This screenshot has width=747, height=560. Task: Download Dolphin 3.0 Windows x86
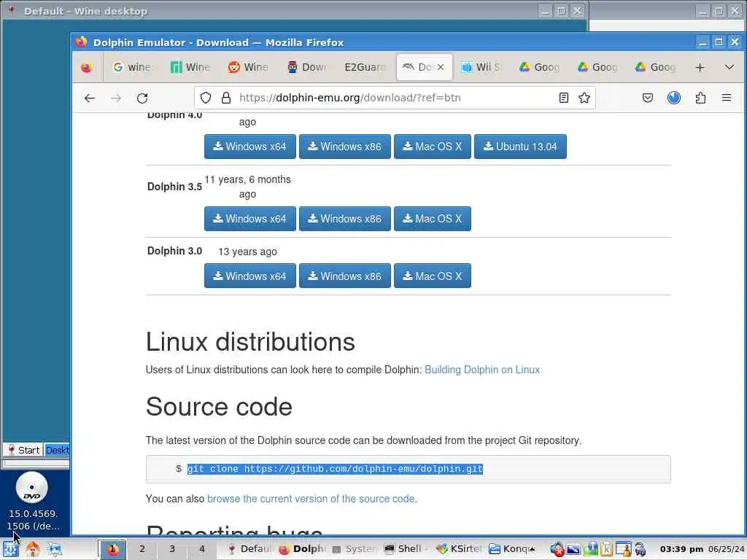345,276
